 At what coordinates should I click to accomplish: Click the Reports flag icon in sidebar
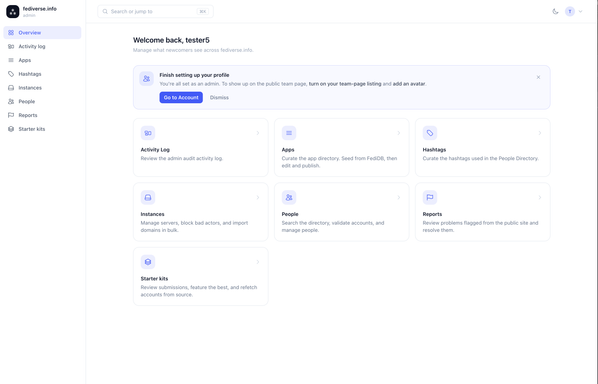pos(11,115)
